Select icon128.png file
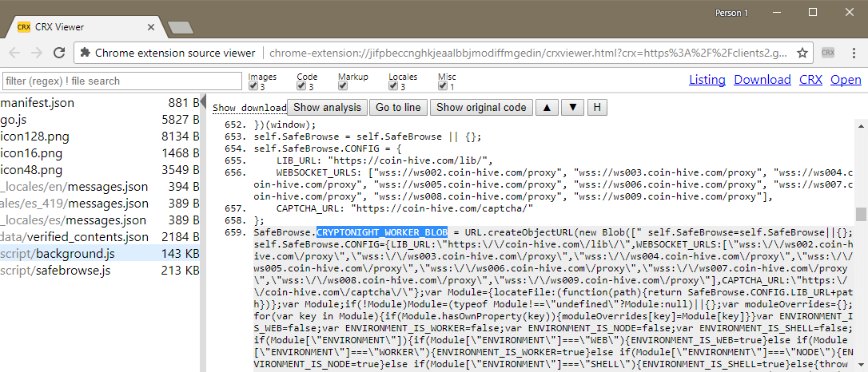Viewport: 868px width, 372px height. [x=100, y=136]
